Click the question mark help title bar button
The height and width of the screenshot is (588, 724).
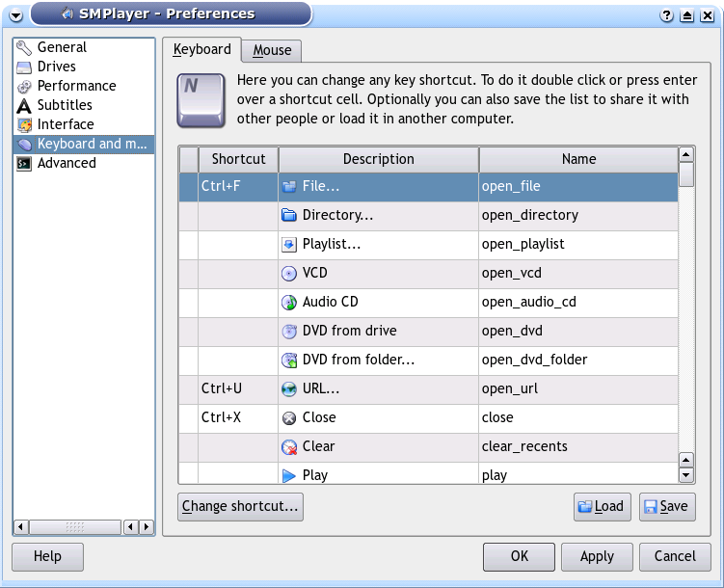pyautogui.click(x=666, y=15)
